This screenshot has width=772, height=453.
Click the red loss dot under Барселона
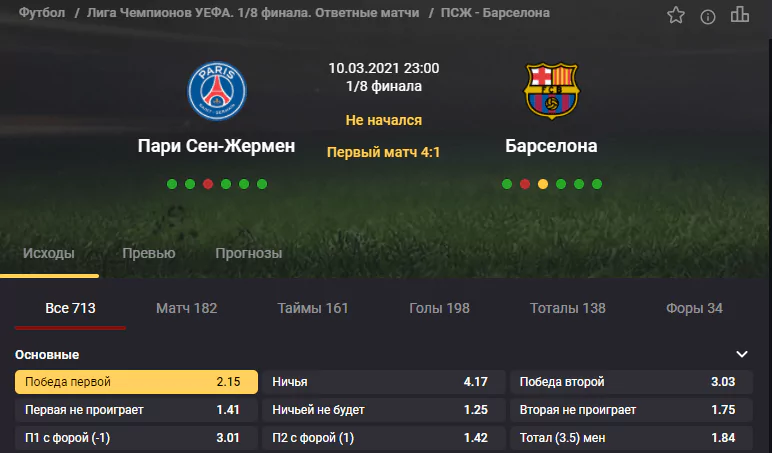pyautogui.click(x=525, y=184)
